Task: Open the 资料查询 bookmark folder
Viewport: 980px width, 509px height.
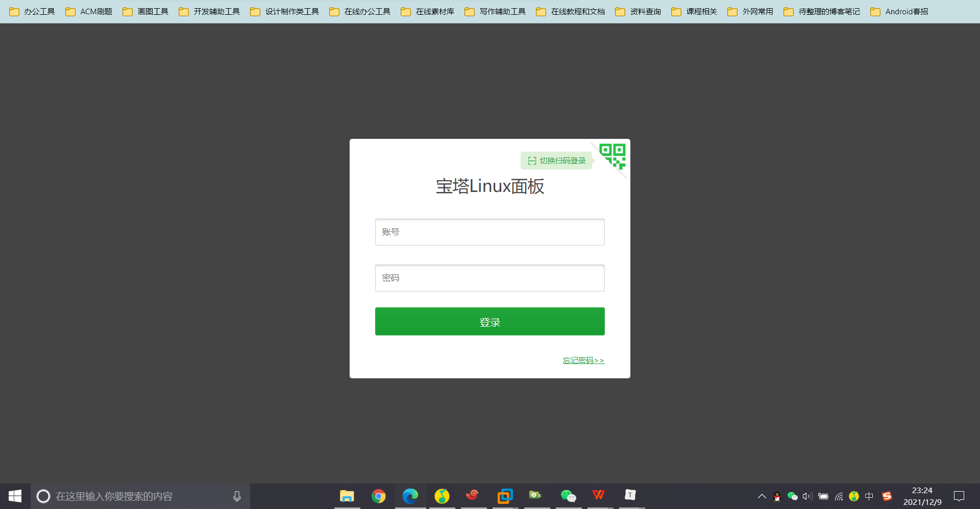Action: 638,11
